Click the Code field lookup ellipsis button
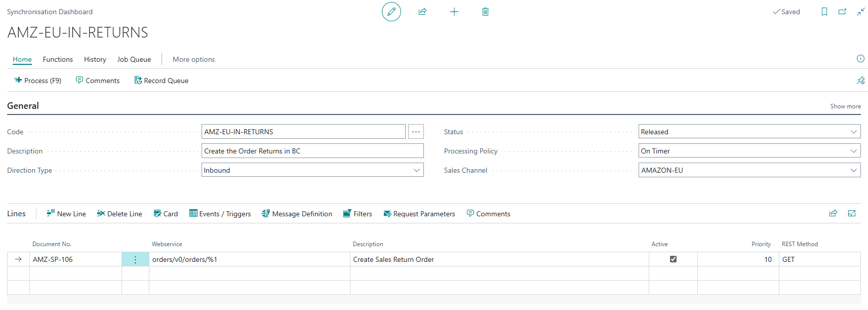The height and width of the screenshot is (310, 868). point(416,132)
